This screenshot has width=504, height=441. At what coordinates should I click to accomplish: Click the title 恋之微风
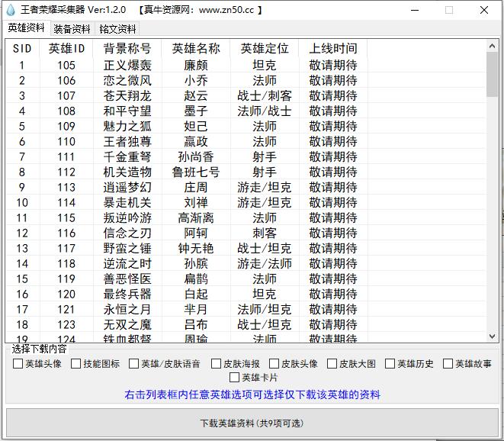tap(127, 80)
